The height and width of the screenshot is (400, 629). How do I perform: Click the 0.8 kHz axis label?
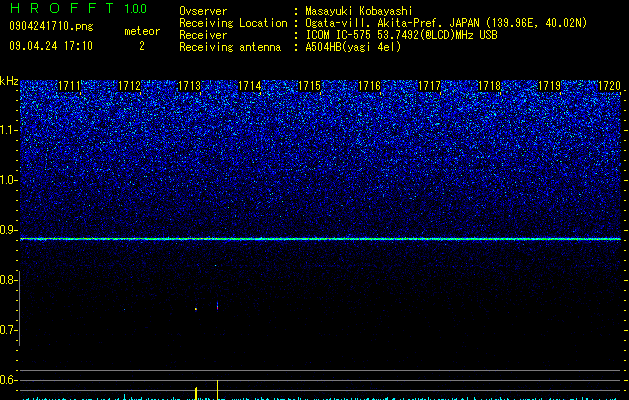click(x=8, y=280)
